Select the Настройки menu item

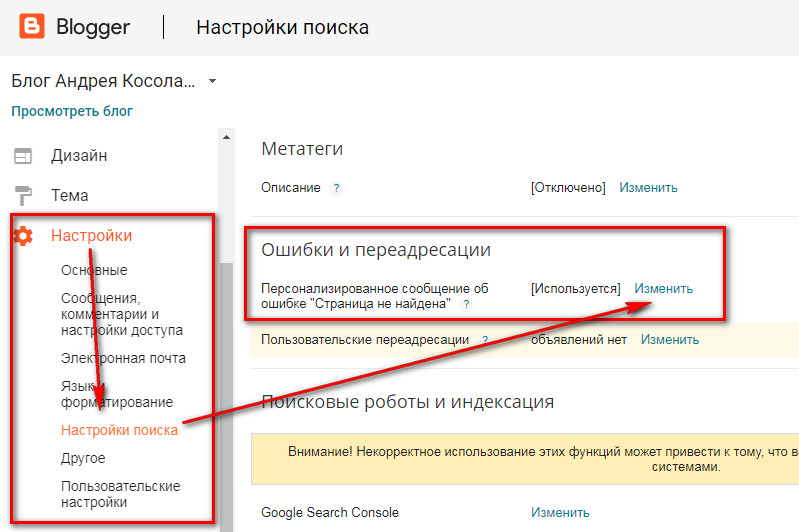[x=91, y=235]
